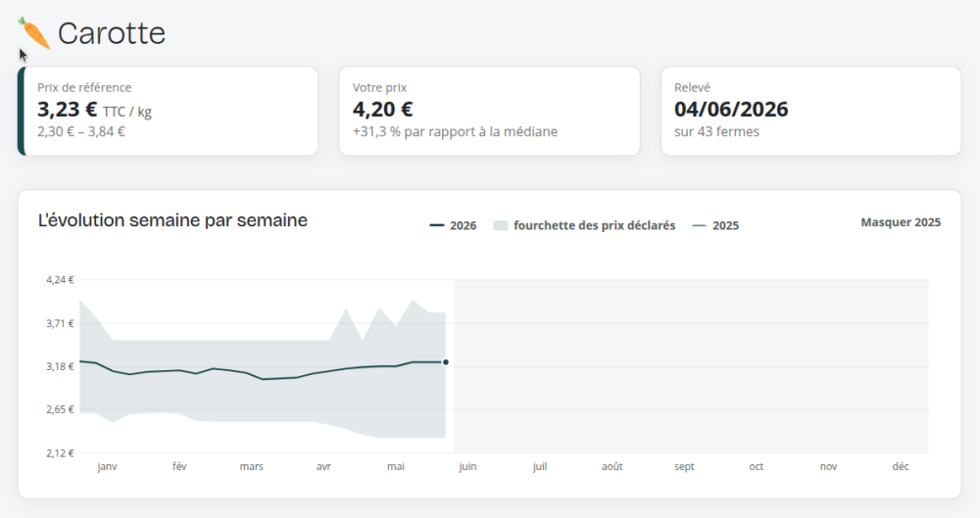Click the Carotte page heading
This screenshot has width=980, height=518.
tap(112, 33)
